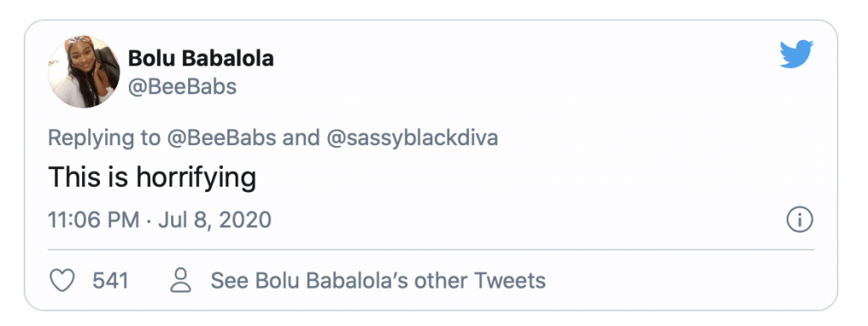This screenshot has width=868, height=326.
Task: Click "other Tweets" at the link's end
Action: 481,280
